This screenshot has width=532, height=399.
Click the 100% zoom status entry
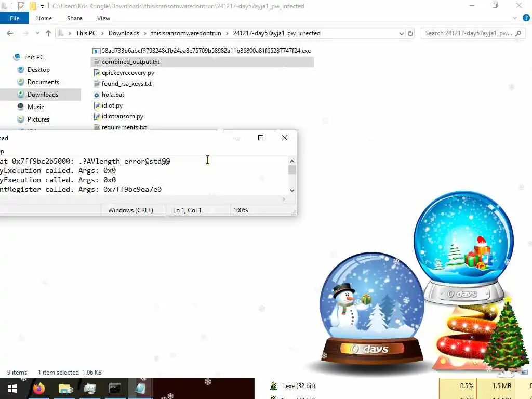click(241, 210)
